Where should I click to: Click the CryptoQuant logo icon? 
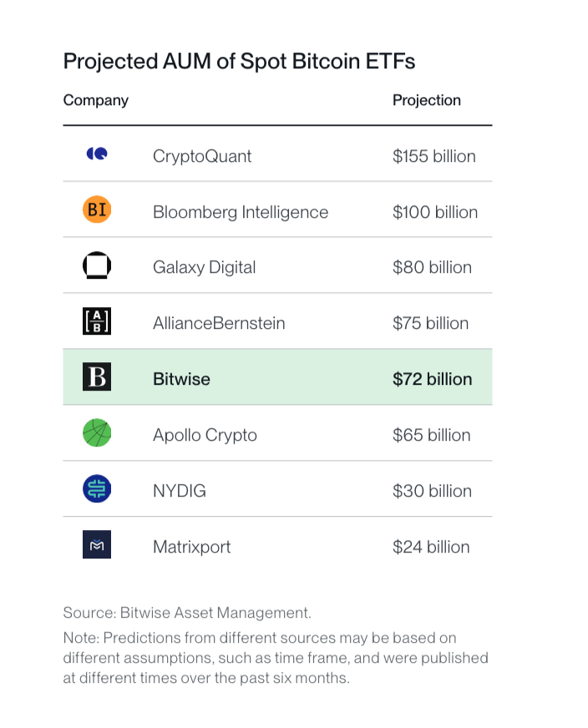click(x=97, y=154)
